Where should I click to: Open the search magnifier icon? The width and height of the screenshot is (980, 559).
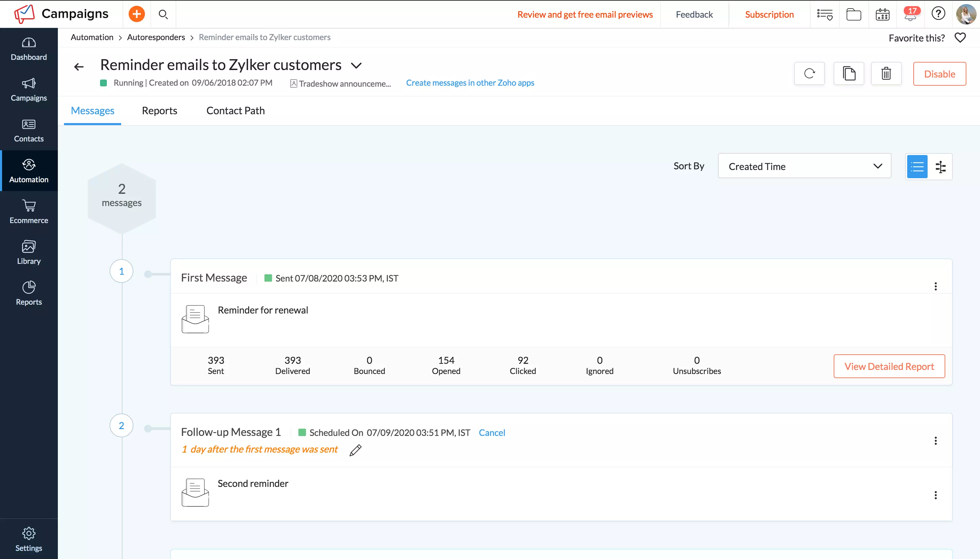pyautogui.click(x=163, y=14)
